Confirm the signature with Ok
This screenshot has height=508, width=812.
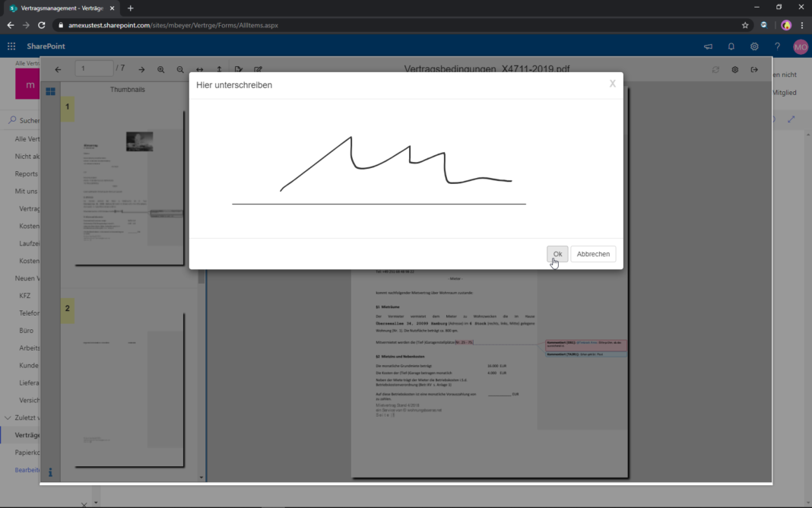click(x=557, y=253)
